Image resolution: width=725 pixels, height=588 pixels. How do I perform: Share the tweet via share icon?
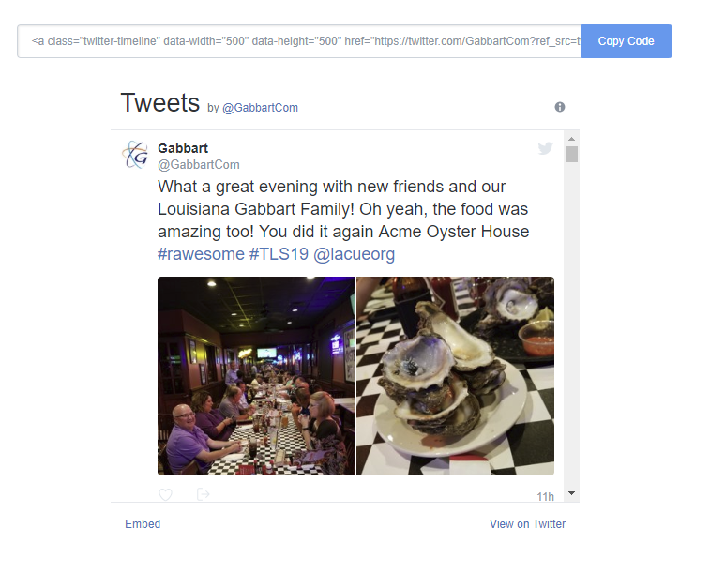[x=203, y=494]
